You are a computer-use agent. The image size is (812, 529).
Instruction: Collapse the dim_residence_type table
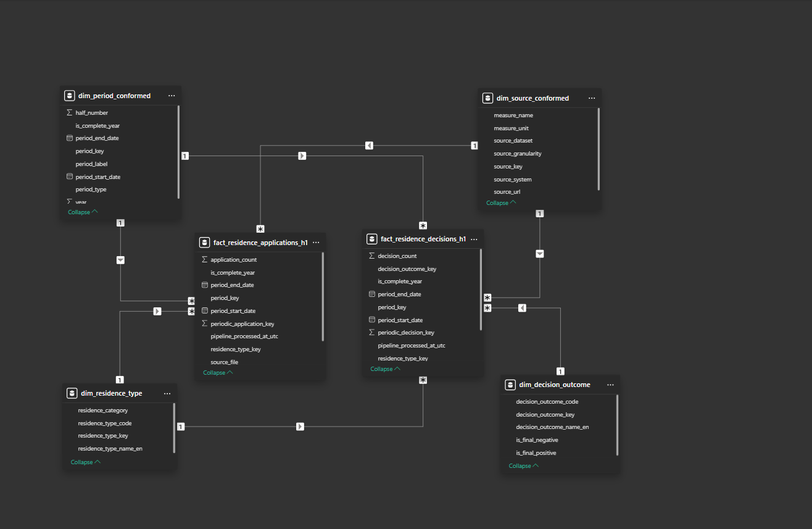[86, 462]
